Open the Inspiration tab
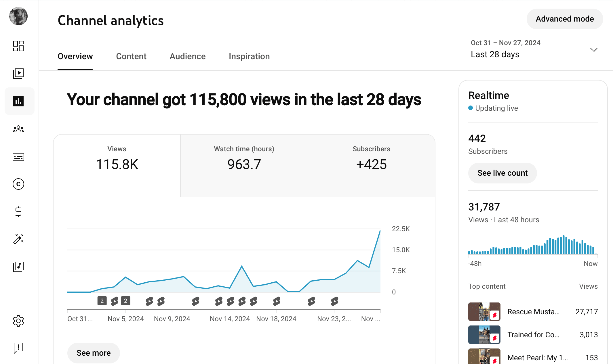 click(x=249, y=56)
